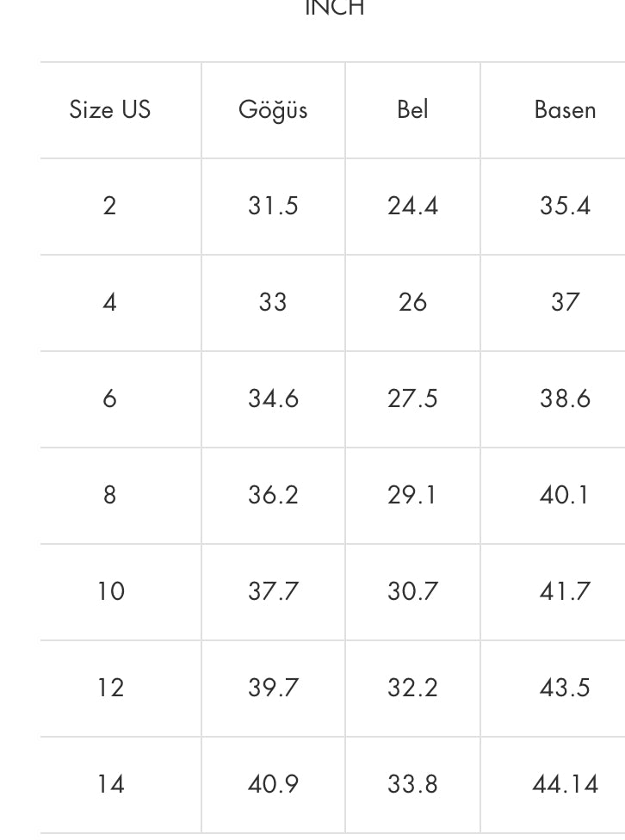This screenshot has height=840, width=625.
Task: Click Basen value 37 in size 4 row
Action: (x=565, y=303)
